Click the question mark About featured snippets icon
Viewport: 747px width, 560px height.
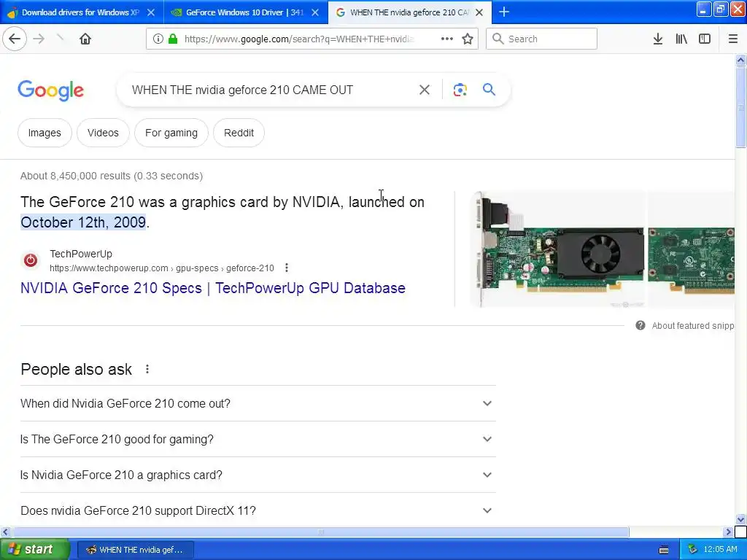pyautogui.click(x=640, y=325)
